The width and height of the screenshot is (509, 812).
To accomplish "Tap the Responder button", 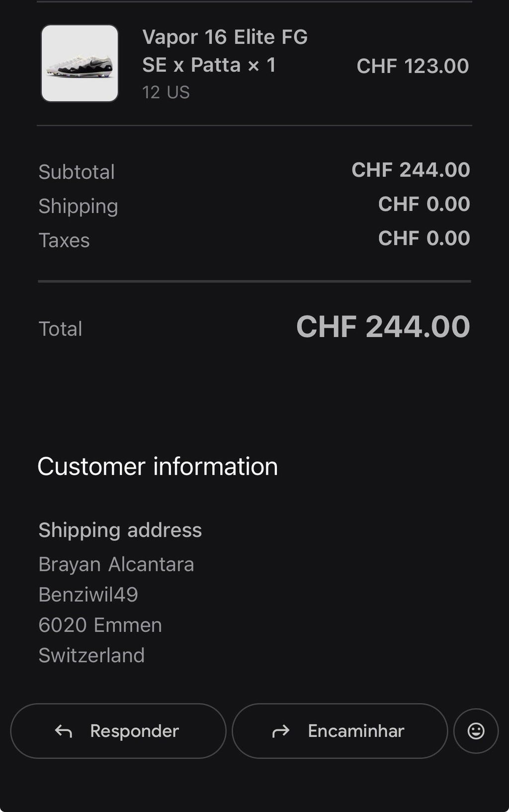I will point(118,731).
